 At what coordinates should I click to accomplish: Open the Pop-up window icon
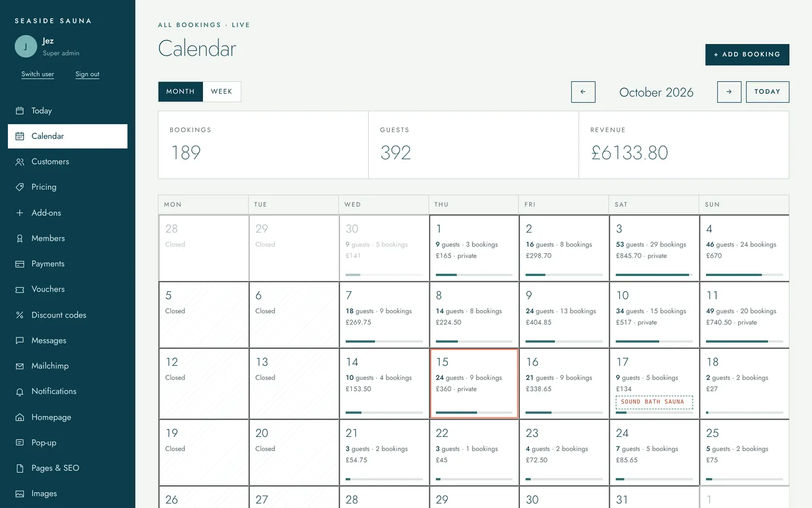pyautogui.click(x=20, y=443)
